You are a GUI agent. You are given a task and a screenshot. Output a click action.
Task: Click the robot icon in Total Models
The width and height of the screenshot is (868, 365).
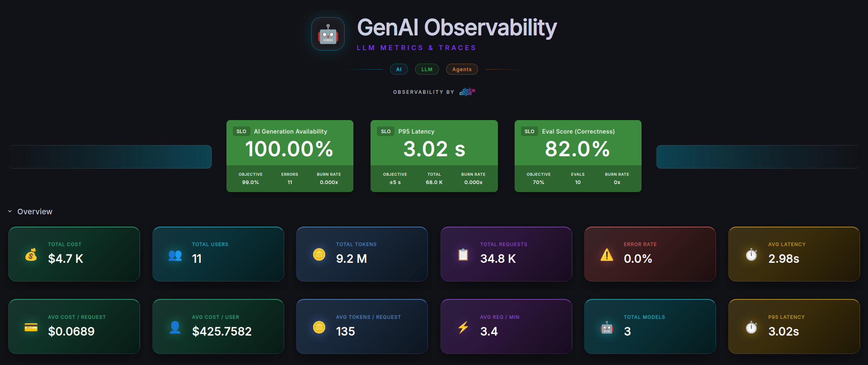click(607, 328)
